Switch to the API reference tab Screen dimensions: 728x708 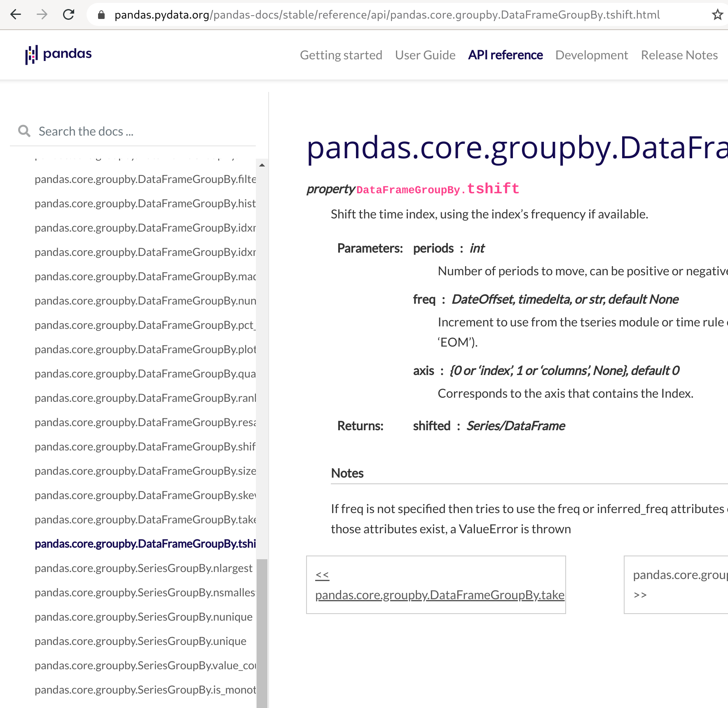click(x=505, y=55)
